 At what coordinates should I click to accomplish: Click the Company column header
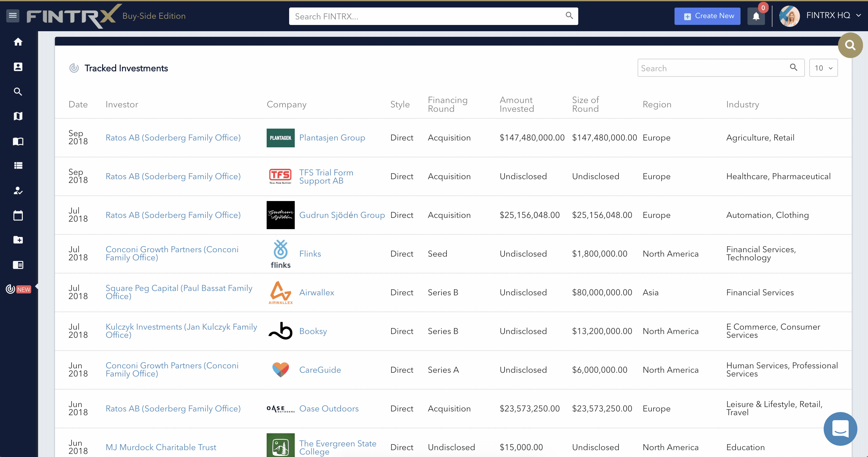pyautogui.click(x=287, y=104)
